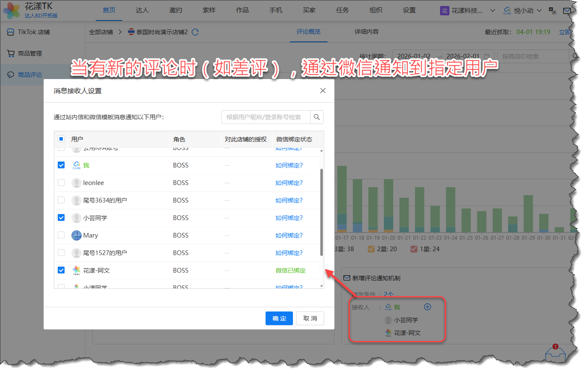Open the inbox tray icon with badge
This screenshot has width=588, height=376.
555,354
